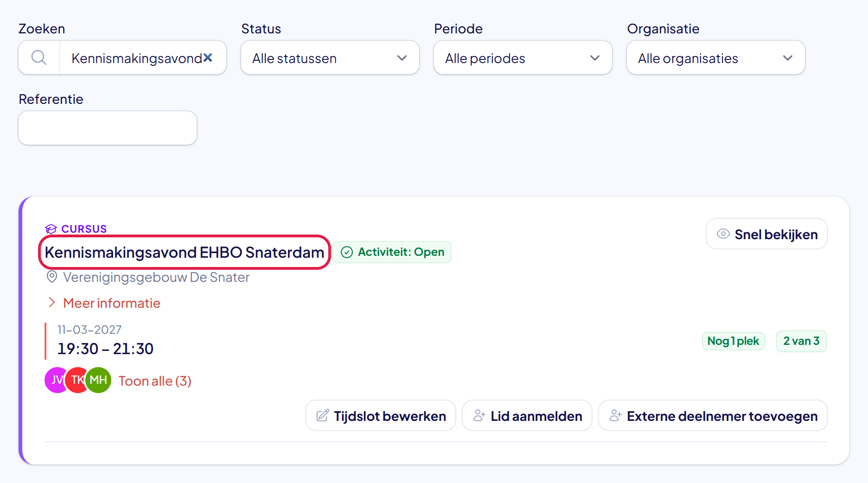Open the Alle periodes dropdown
The width and height of the screenshot is (868, 483).
tap(523, 58)
